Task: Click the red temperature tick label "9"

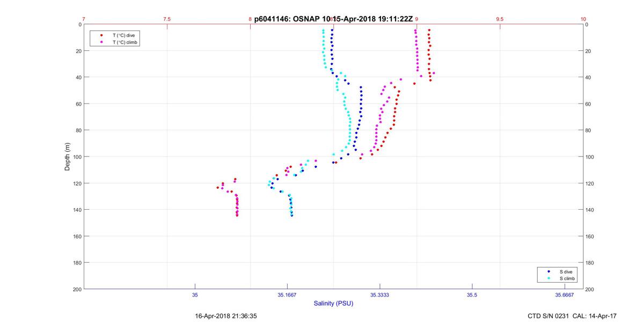Action: (x=417, y=19)
